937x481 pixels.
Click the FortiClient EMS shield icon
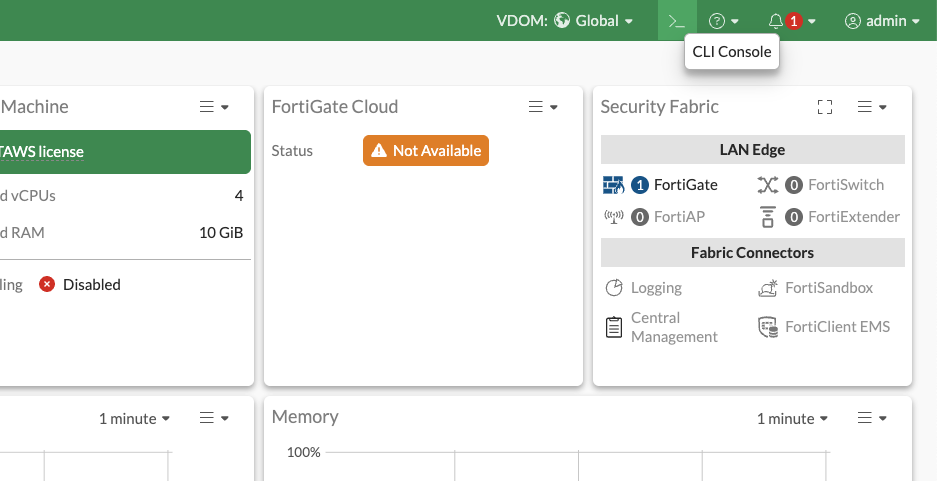(768, 327)
